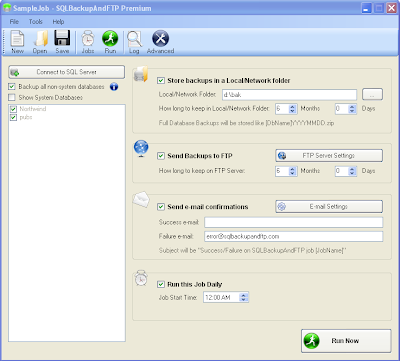Adjust local folder Days spinner arrows
The image size is (400, 361).
(352, 109)
